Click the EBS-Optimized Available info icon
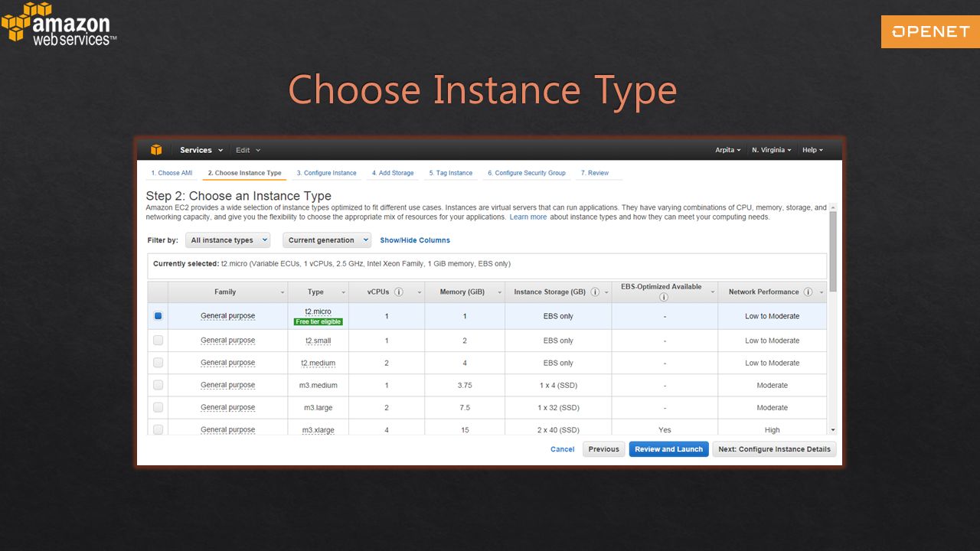This screenshot has width=980, height=551. (664, 297)
